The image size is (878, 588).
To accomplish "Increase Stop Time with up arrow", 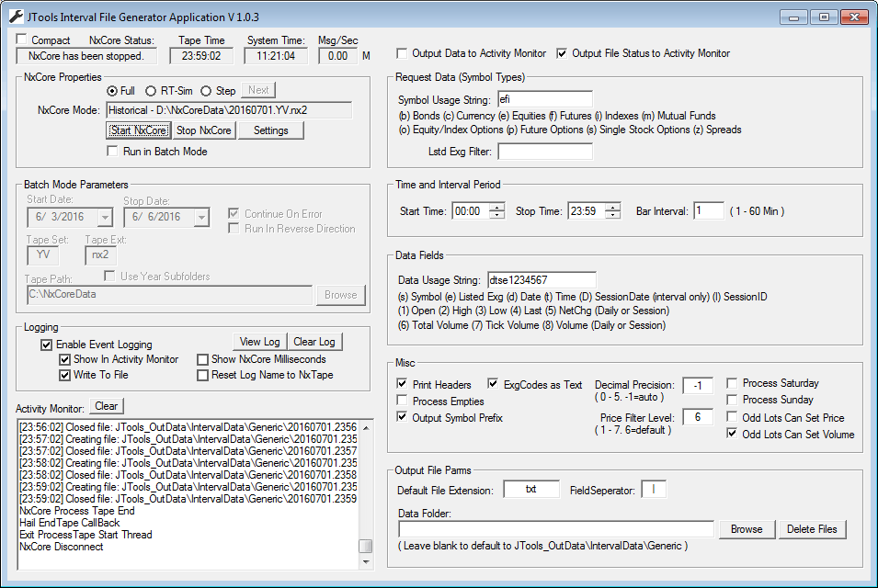I will pyautogui.click(x=613, y=207).
